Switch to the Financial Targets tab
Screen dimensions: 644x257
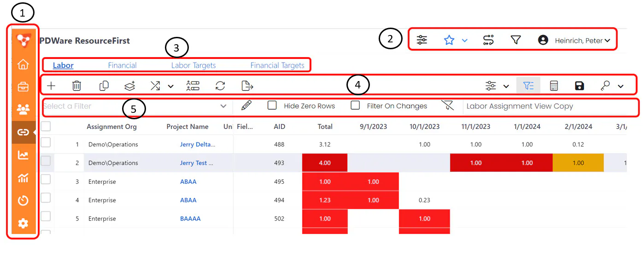(x=277, y=65)
